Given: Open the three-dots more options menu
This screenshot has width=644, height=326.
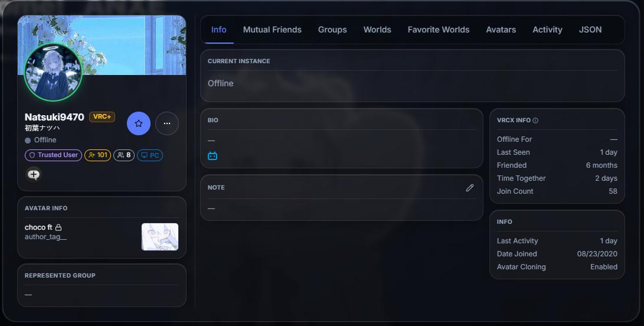Looking at the screenshot, I should (166, 123).
